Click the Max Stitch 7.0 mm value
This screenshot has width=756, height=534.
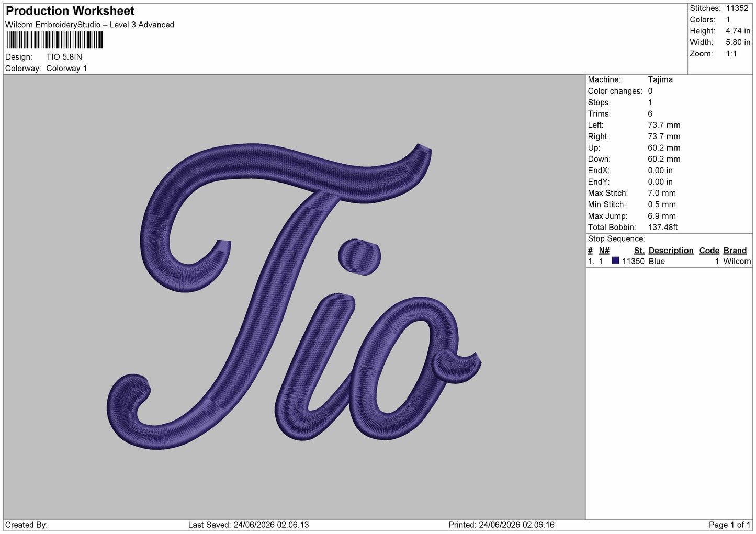coord(662,193)
